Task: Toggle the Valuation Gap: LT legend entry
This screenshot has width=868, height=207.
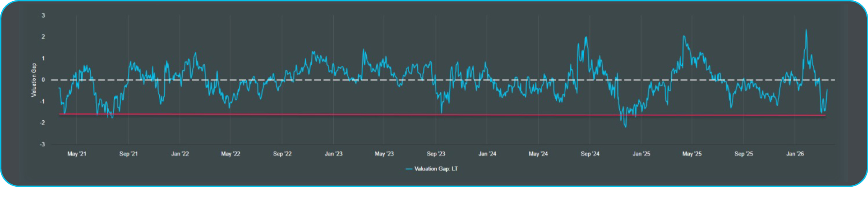Action: click(x=432, y=169)
